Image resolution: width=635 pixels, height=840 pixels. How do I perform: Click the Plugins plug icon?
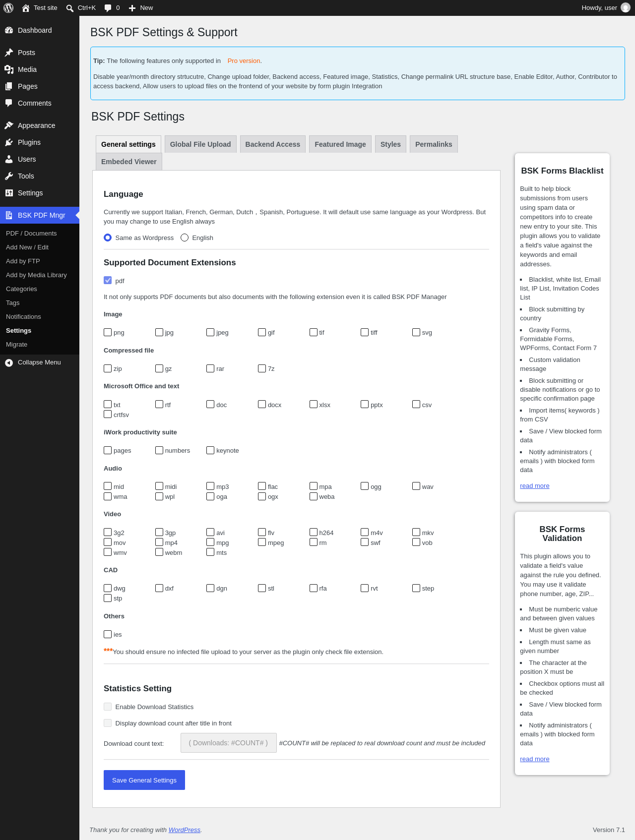pyautogui.click(x=9, y=142)
